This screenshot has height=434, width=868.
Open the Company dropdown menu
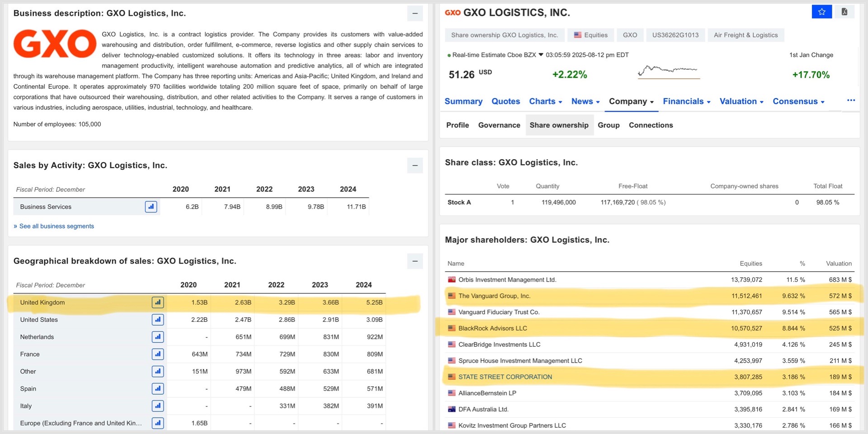pos(632,101)
